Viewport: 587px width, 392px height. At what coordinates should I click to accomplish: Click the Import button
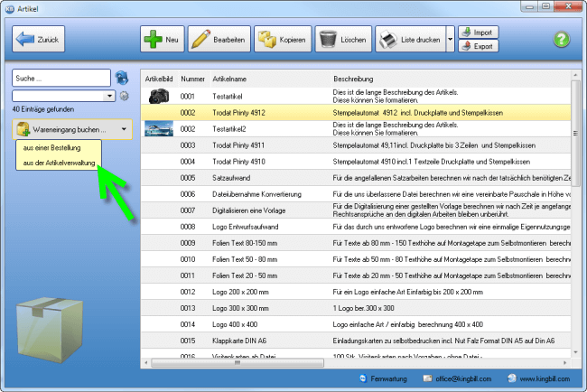tap(478, 33)
